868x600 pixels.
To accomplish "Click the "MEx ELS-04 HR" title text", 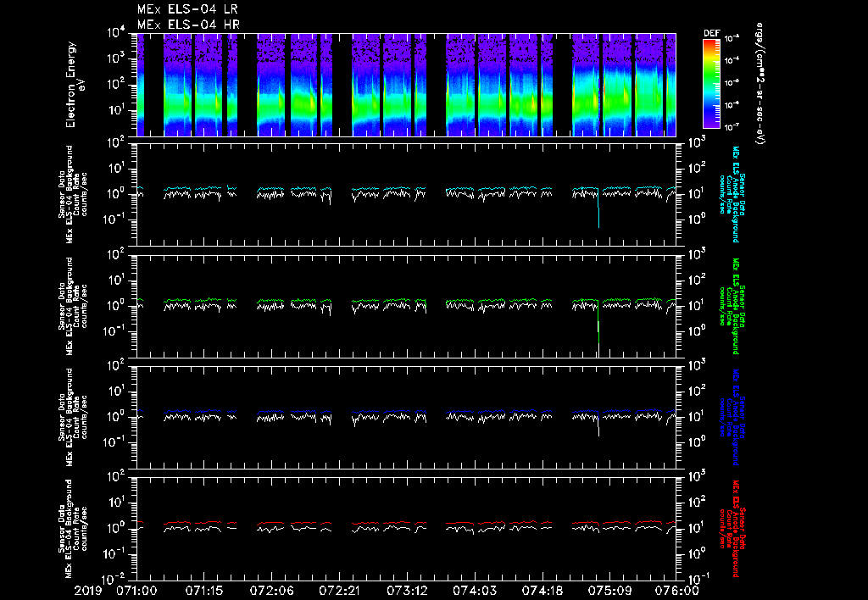I will (188, 25).
